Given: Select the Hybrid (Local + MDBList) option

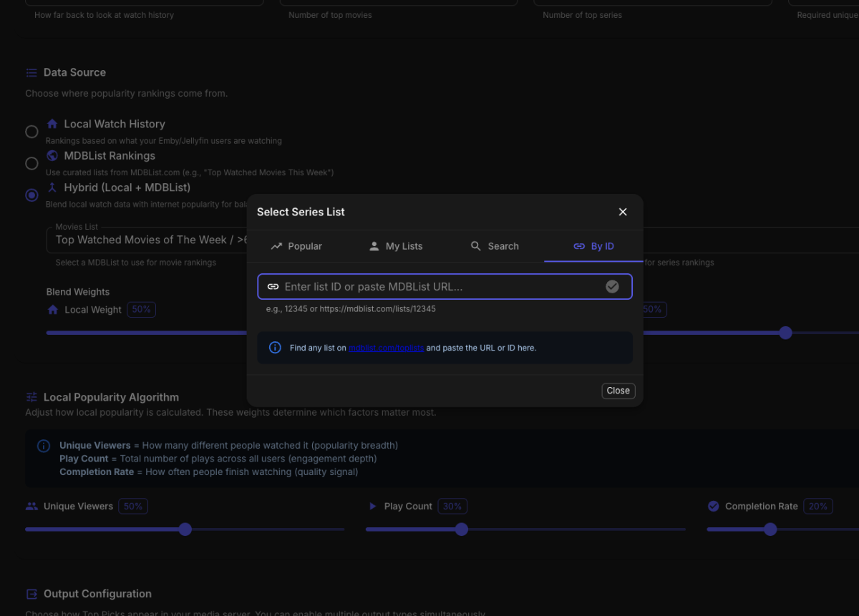Looking at the screenshot, I should [31, 195].
